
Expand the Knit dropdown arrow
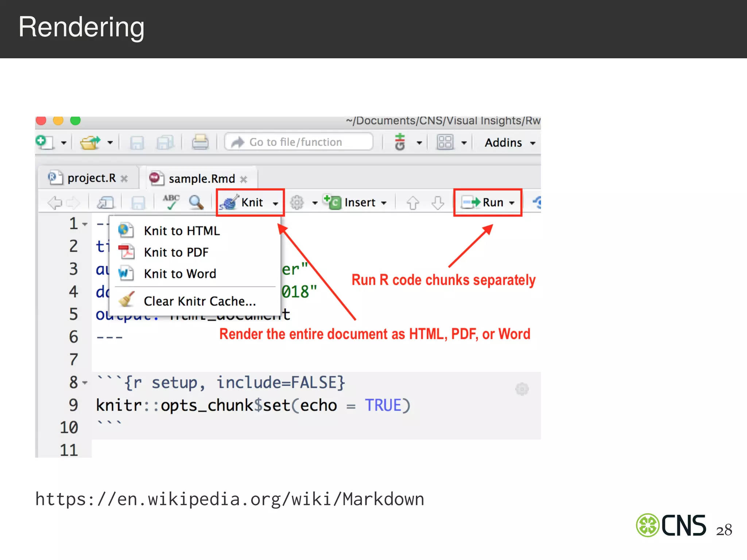click(x=276, y=203)
